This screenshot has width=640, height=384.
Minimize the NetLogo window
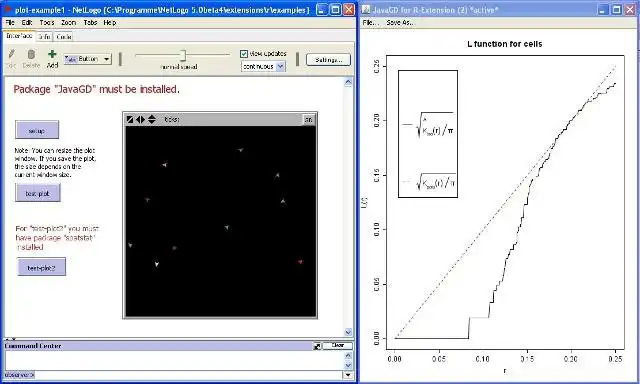(x=322, y=9)
